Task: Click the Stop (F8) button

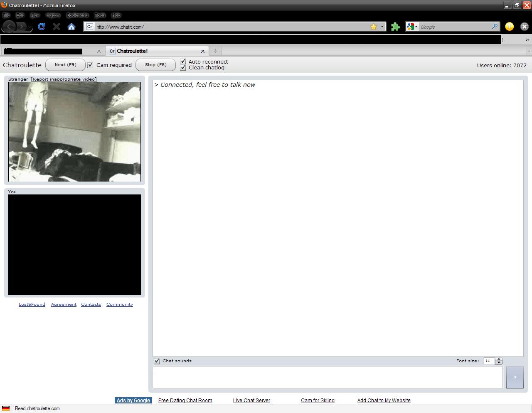Action: point(156,65)
